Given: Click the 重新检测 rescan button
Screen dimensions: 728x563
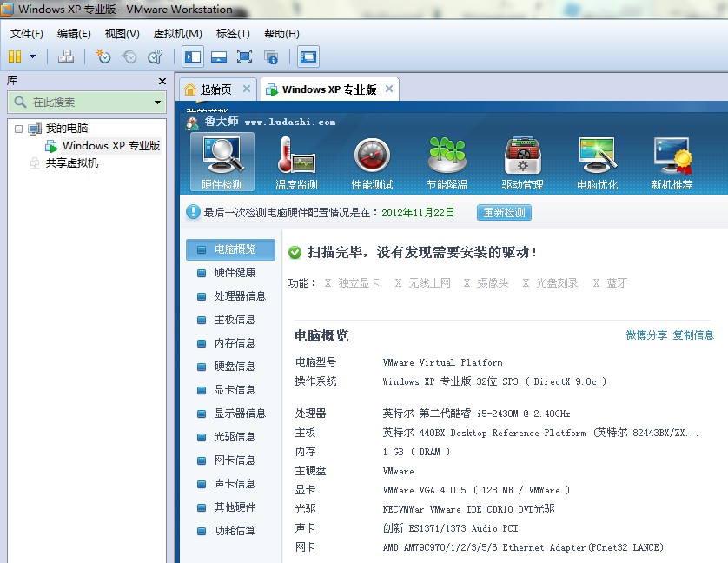Looking at the screenshot, I should click(504, 212).
